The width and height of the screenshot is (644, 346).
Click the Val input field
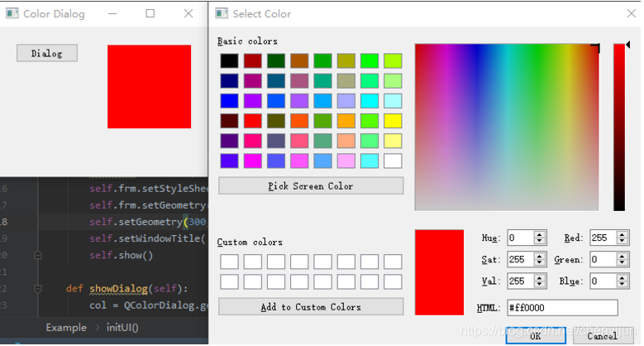click(521, 281)
